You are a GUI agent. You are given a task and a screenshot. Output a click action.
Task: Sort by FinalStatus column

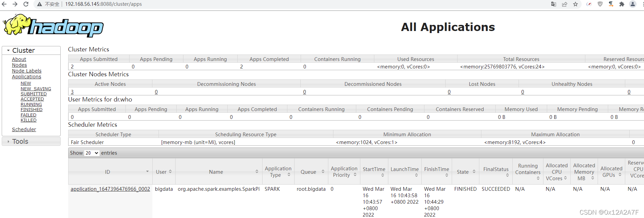tap(507, 175)
